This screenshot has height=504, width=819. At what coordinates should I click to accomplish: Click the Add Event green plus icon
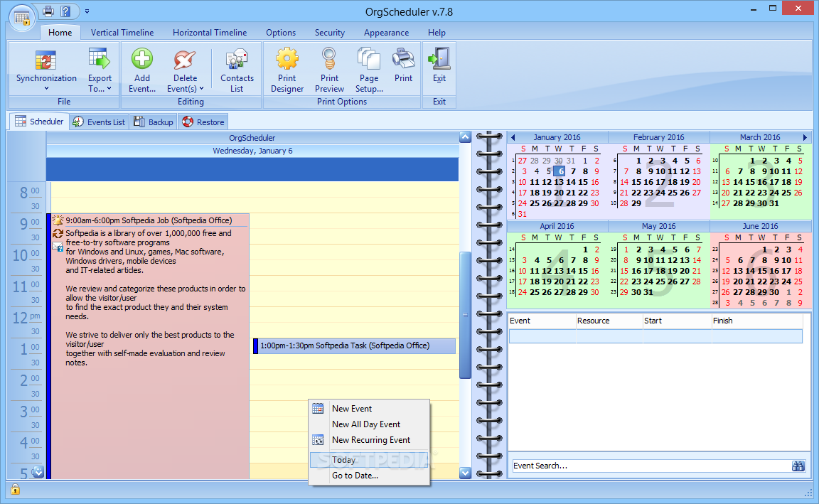coord(142,58)
